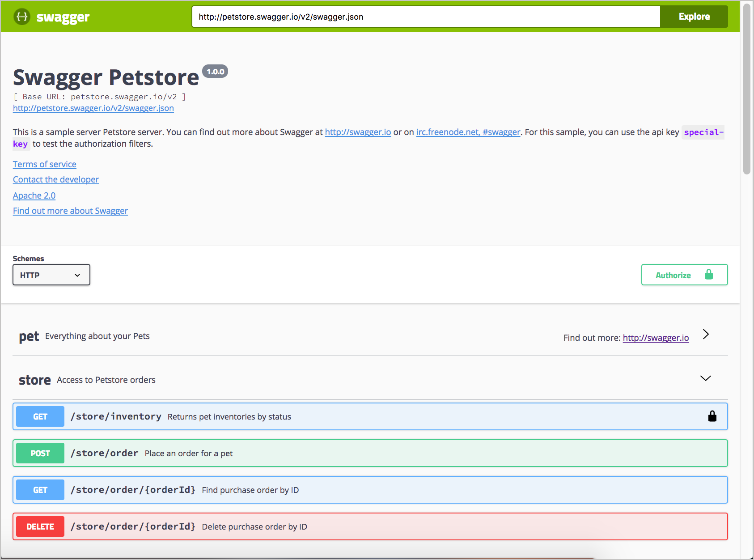754x560 pixels.
Task: Click the Swagger logo icon
Action: (22, 17)
